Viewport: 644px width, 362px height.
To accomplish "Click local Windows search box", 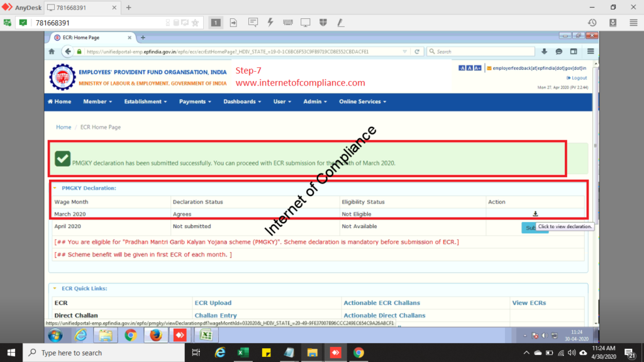I will click(104, 353).
